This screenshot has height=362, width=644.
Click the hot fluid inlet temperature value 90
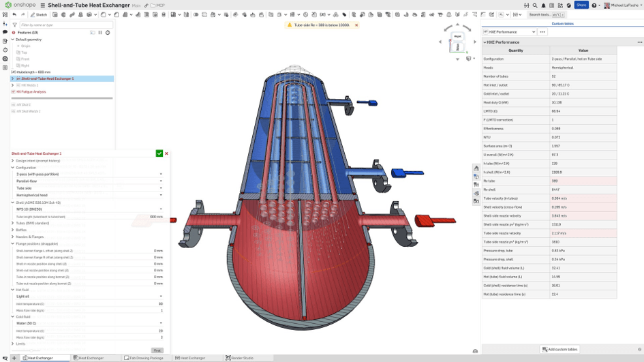coord(161,303)
